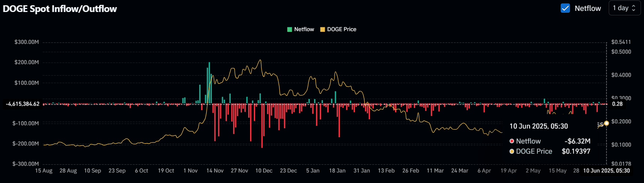Click the 0.28 right-axis crosshair label
Image resolution: width=644 pixels, height=183 pixels.
[617, 104]
